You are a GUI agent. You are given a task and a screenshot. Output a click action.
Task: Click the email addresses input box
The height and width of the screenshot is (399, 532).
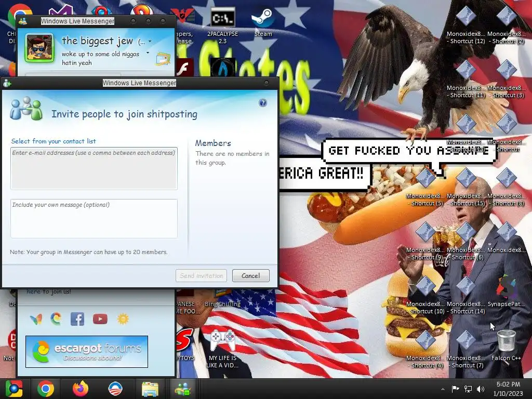coord(94,168)
